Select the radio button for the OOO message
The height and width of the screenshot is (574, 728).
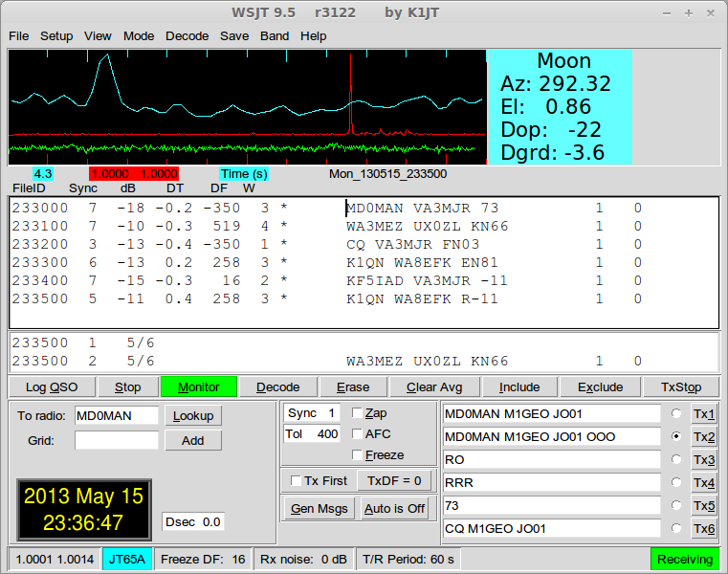(676, 436)
